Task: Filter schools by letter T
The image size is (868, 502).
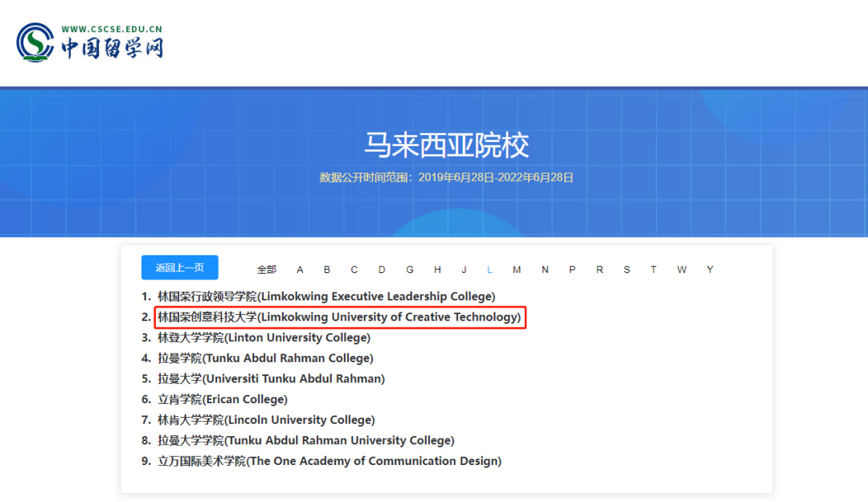Action: [x=653, y=270]
